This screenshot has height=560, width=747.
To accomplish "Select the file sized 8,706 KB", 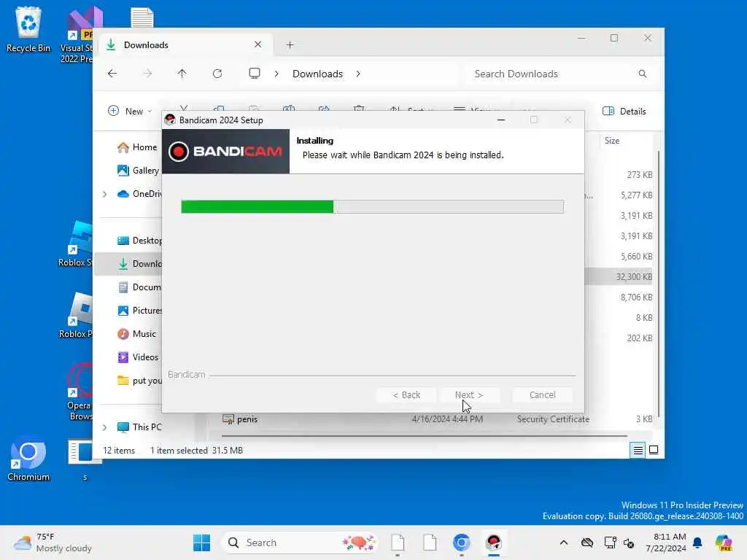I will click(x=636, y=297).
